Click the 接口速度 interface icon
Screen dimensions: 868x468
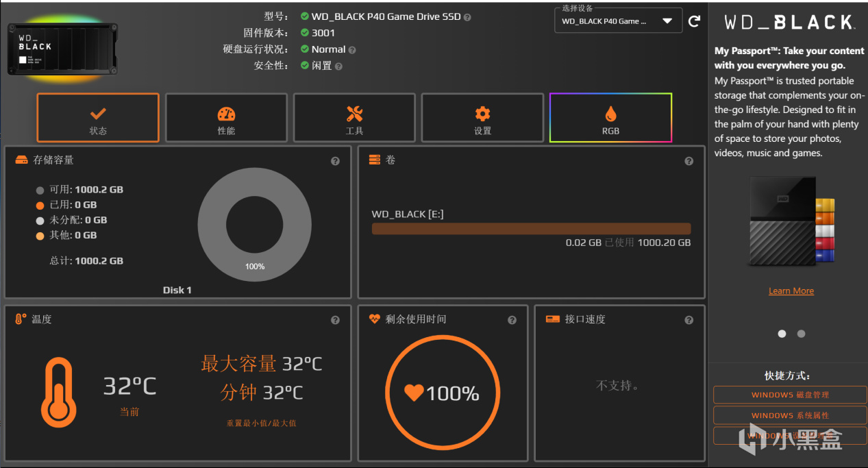pos(552,319)
